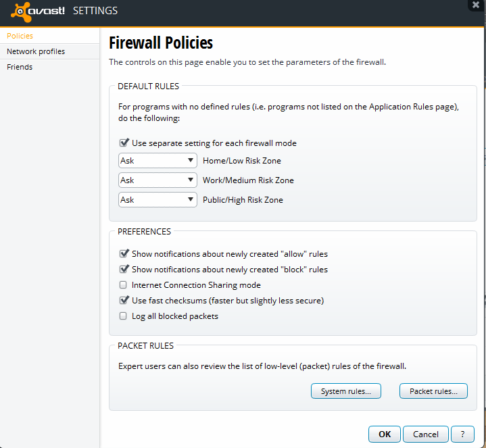Disable notifications about newly created "block" rules

click(x=124, y=270)
